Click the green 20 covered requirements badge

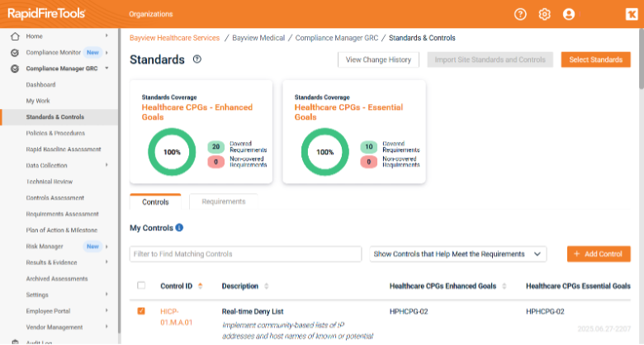click(215, 147)
